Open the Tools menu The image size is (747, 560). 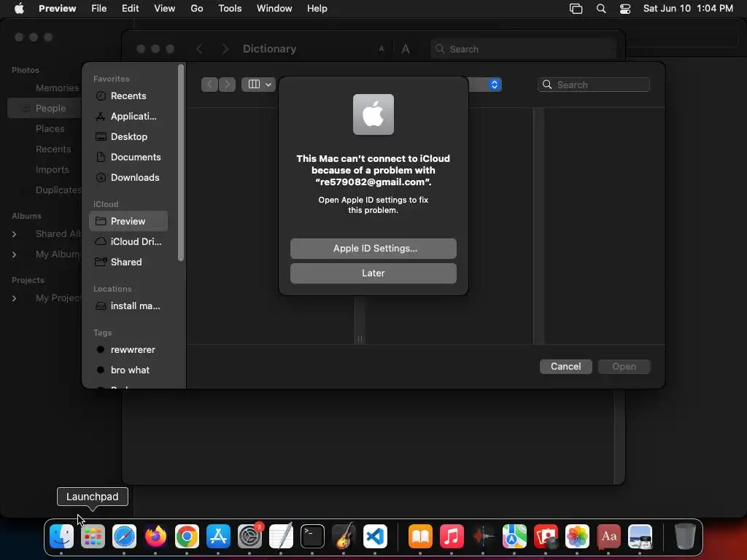(x=230, y=9)
